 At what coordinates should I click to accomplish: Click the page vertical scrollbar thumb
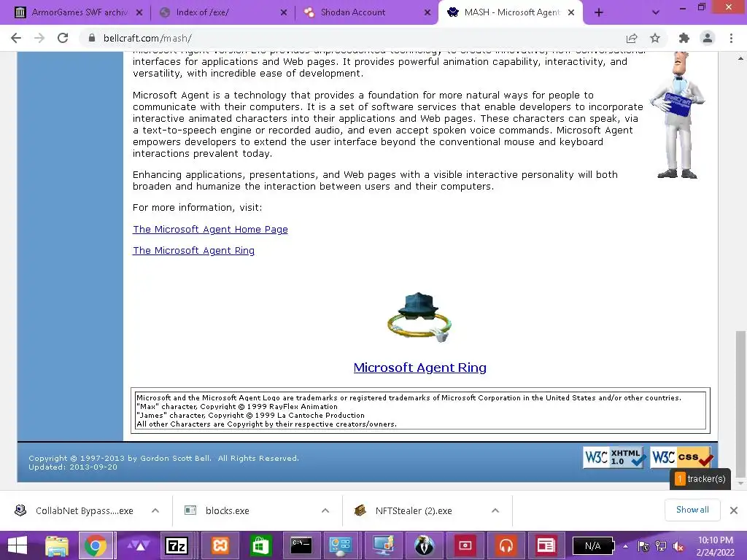(x=740, y=404)
